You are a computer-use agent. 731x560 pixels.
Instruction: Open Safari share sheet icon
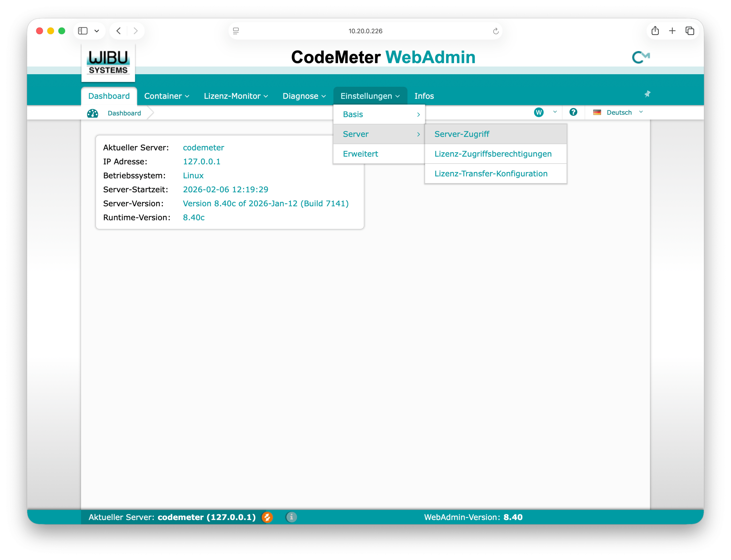pyautogui.click(x=655, y=31)
